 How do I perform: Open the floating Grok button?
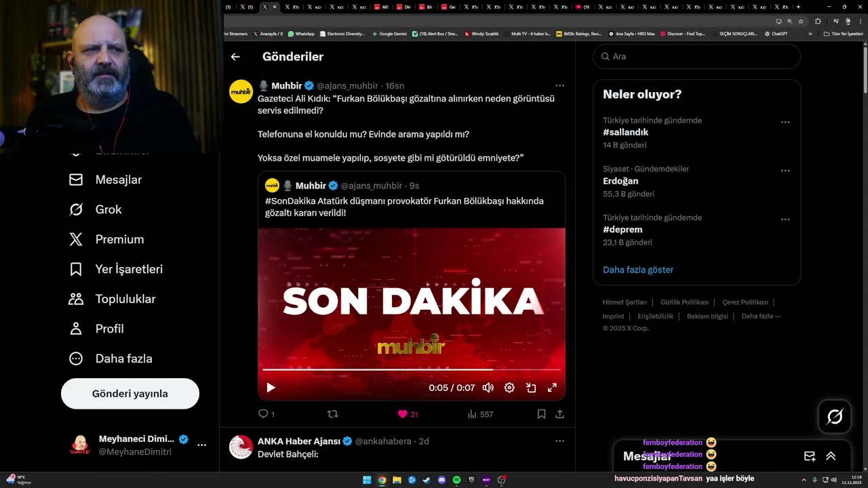point(835,417)
